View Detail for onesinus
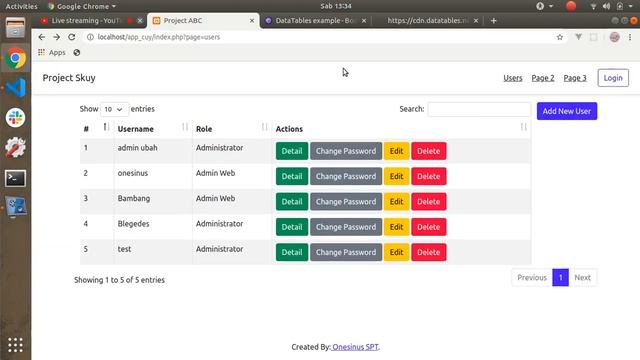Viewport: 640px width, 360px height. 292,176
